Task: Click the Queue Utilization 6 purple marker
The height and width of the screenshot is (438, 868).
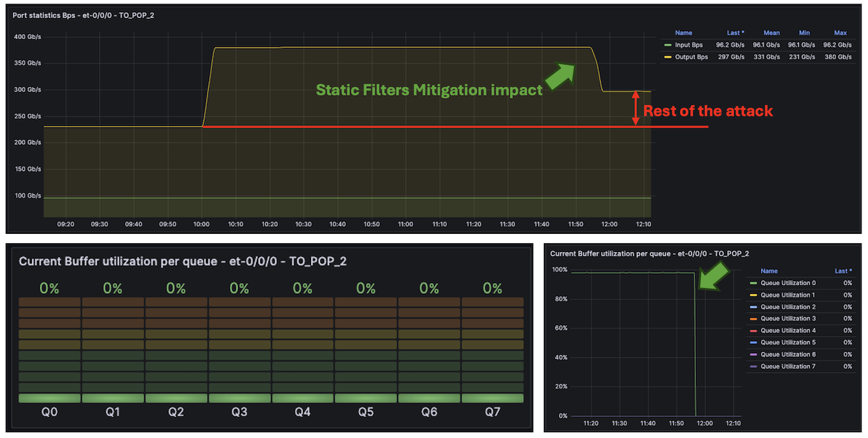Action: pos(754,354)
